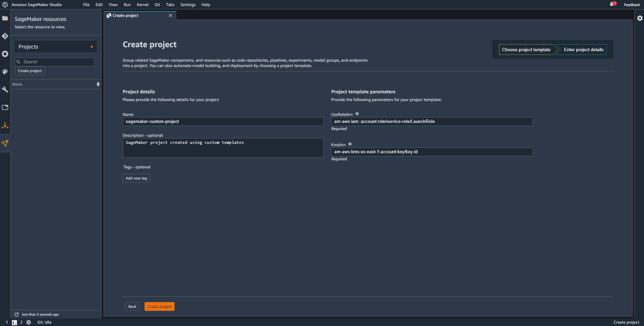644x326 pixels.
Task: Open the View menu
Action: 113,5
